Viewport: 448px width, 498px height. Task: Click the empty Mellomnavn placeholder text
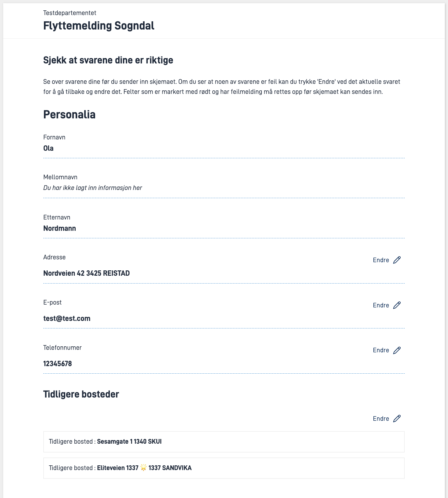click(x=93, y=188)
